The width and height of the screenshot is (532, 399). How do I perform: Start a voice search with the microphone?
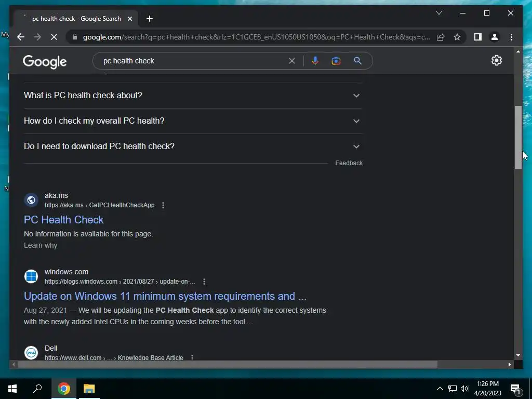(315, 61)
